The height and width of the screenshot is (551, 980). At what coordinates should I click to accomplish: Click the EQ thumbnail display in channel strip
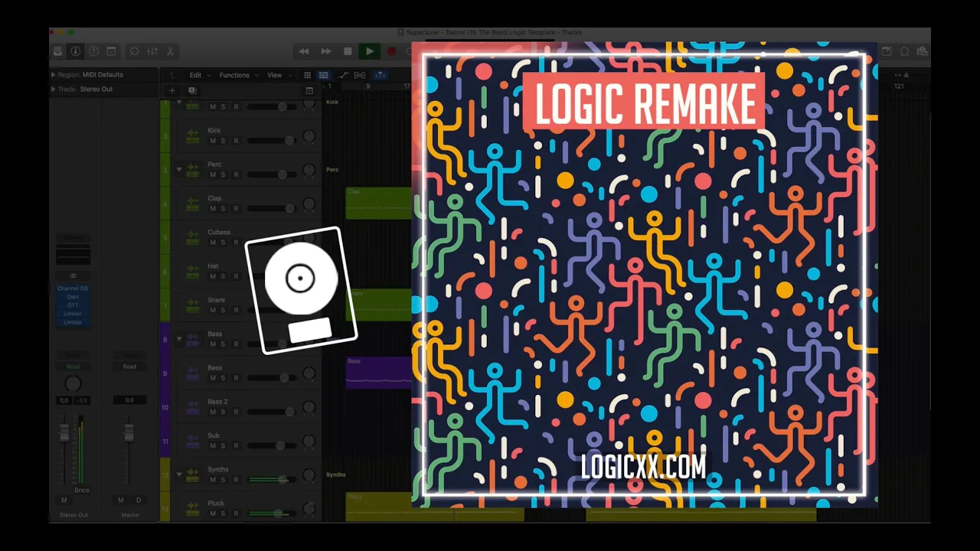pyautogui.click(x=73, y=256)
